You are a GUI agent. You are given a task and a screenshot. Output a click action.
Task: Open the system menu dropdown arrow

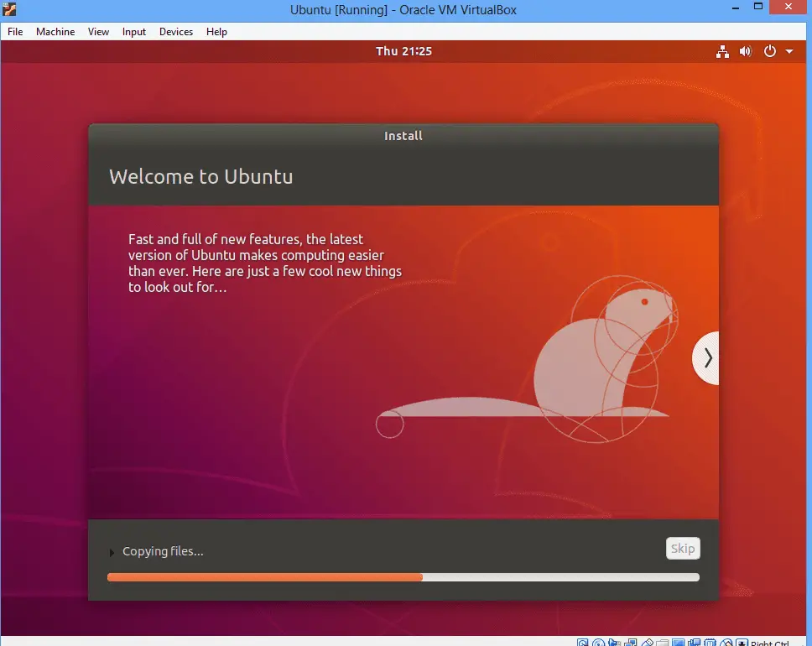pos(789,51)
